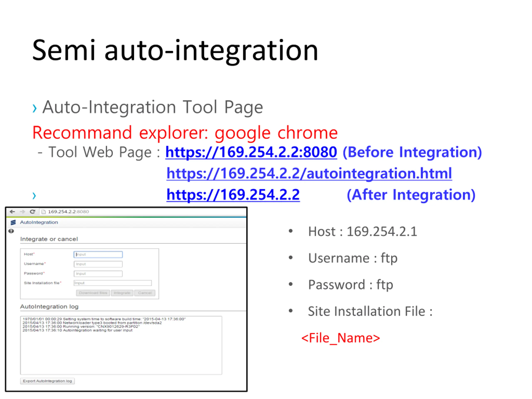532x399 pixels.
Task: Click the '(Before Integration)' label
Action: [412, 152]
